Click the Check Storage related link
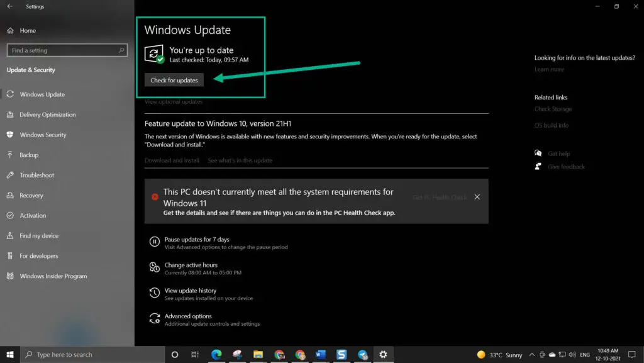644x363 pixels. tap(553, 109)
